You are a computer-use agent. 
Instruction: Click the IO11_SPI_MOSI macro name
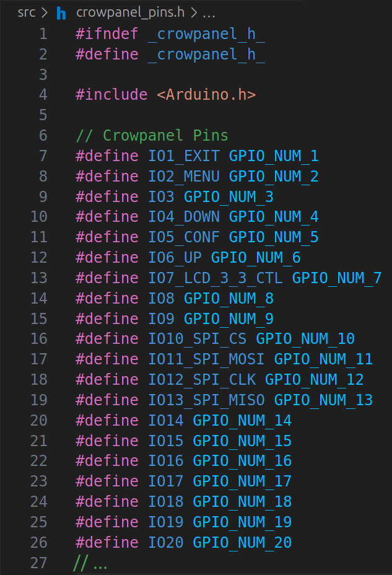coord(206,359)
